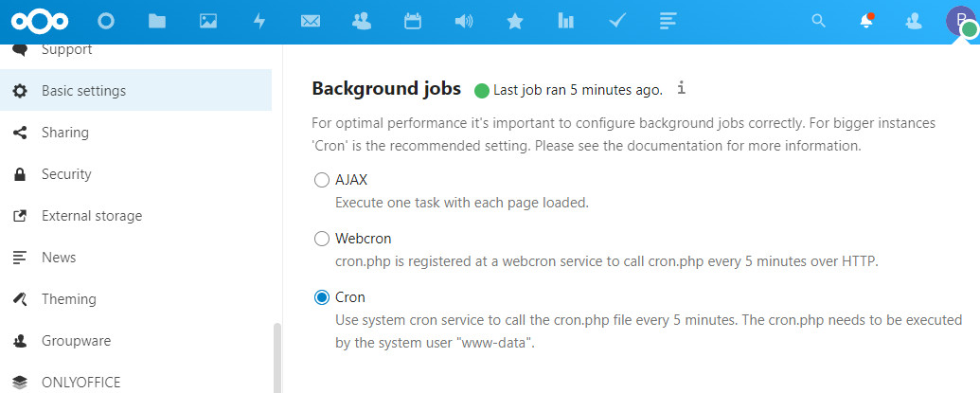The width and height of the screenshot is (980, 393).
Task: Open the Contacts app in top bar
Action: 361,21
